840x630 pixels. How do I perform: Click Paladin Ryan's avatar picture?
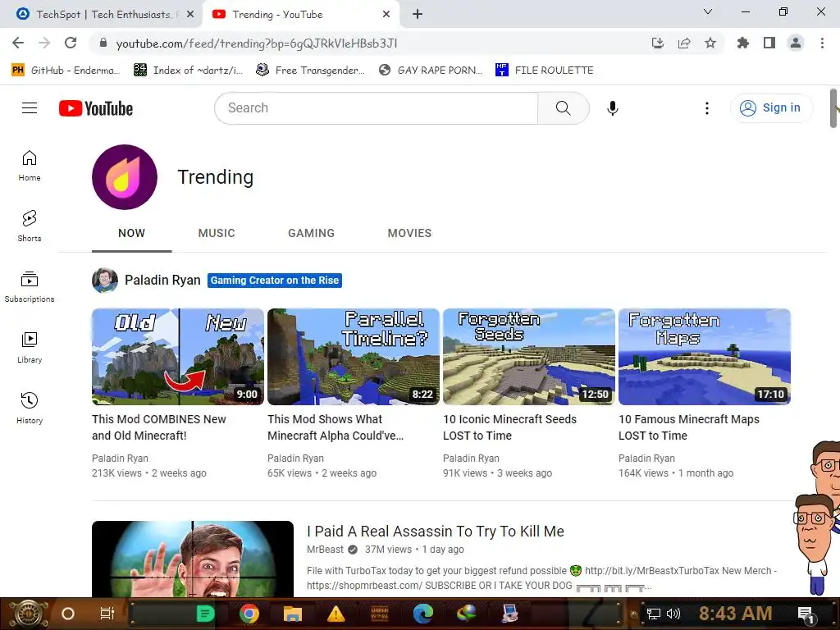tap(105, 281)
